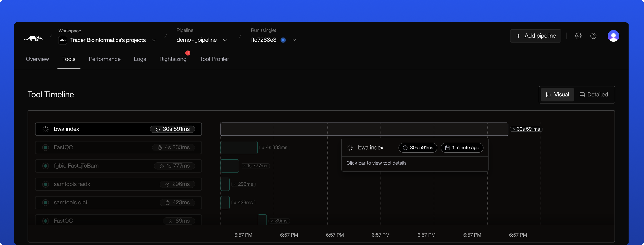Image resolution: width=644 pixels, height=245 pixels.
Task: Expand the Workspace projects dropdown
Action: tap(153, 40)
